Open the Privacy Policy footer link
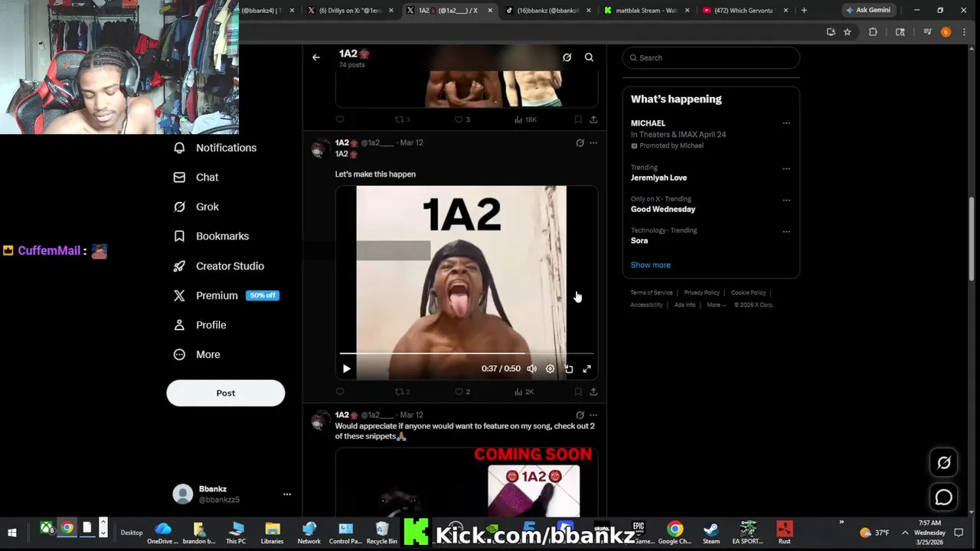Viewport: 980px width, 551px height. pyautogui.click(x=701, y=292)
